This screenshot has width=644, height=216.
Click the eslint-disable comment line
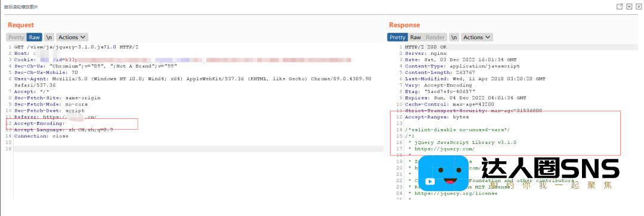pyautogui.click(x=457, y=130)
